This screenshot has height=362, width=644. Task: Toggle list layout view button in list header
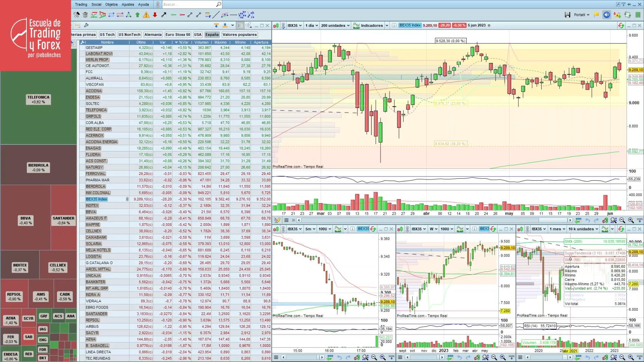tap(240, 25)
